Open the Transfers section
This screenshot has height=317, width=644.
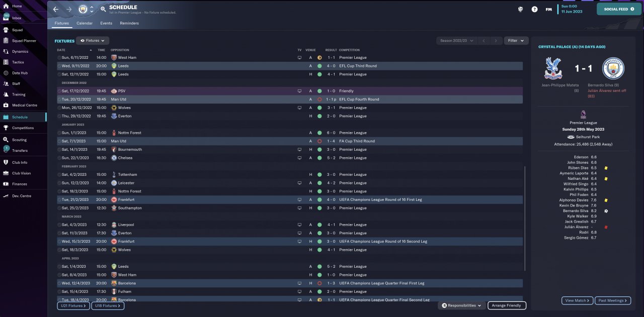point(23,150)
